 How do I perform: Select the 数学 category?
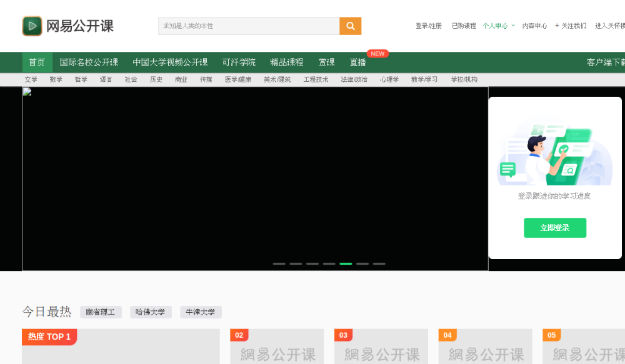point(56,80)
